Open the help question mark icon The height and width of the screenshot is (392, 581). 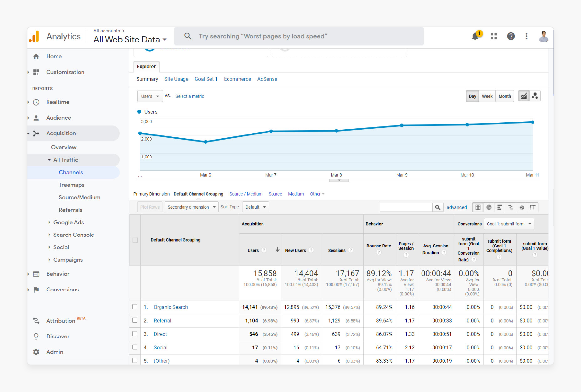[x=511, y=36]
